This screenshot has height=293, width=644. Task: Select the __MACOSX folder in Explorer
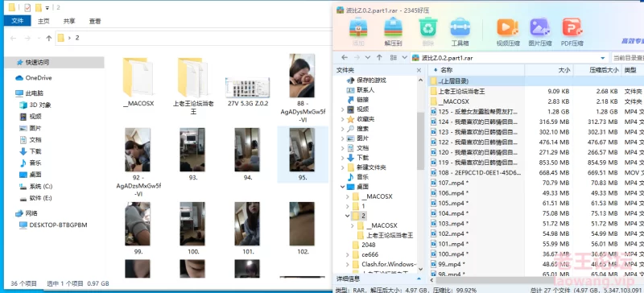(x=138, y=83)
